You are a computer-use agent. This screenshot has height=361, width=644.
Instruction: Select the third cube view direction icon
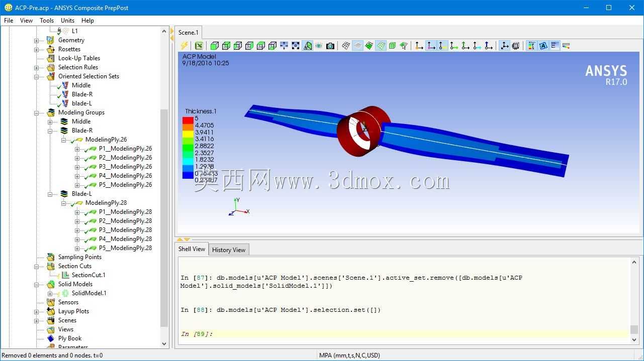click(x=238, y=46)
